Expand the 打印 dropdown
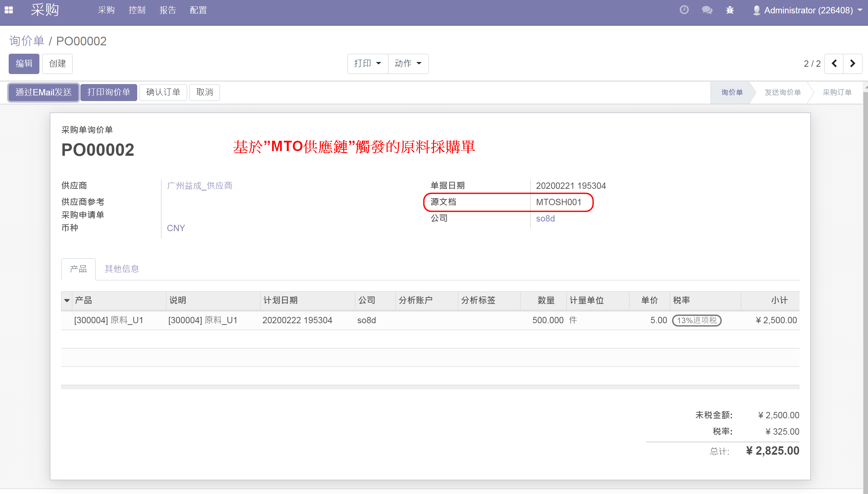The image size is (868, 494). [x=368, y=63]
